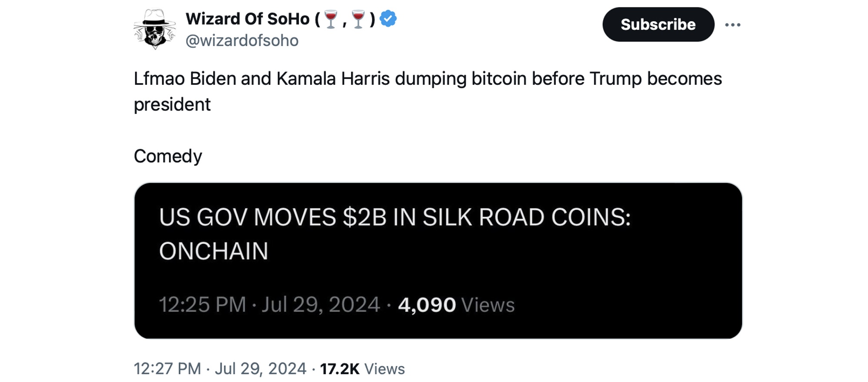Click the quoted 12:25 PM timestamp
This screenshot has width=868, height=382.
(269, 305)
